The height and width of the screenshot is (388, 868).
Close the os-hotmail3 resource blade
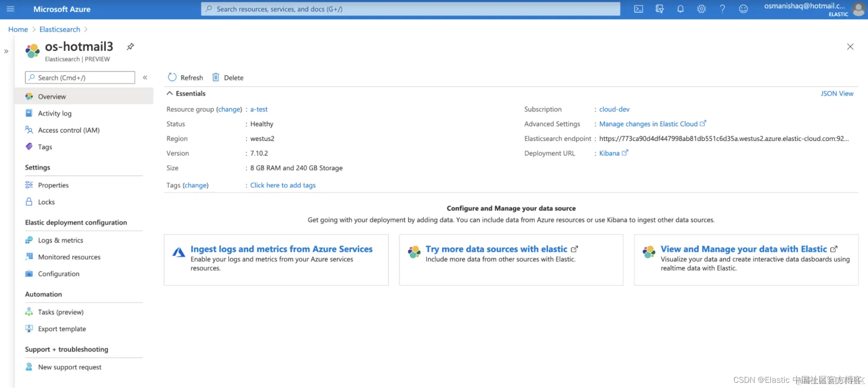pos(850,46)
